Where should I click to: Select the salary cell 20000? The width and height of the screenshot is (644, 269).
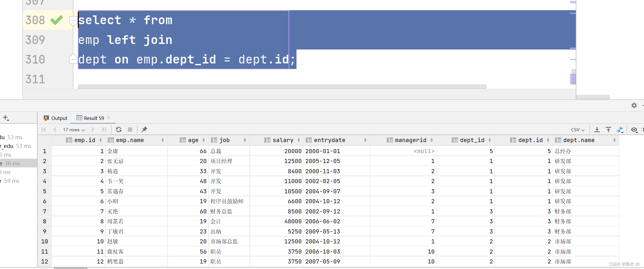tap(277, 151)
